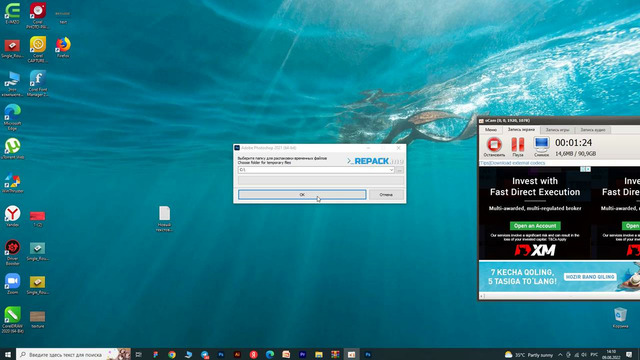Select the text desktop file in top row
640x360 pixels.
point(63,17)
